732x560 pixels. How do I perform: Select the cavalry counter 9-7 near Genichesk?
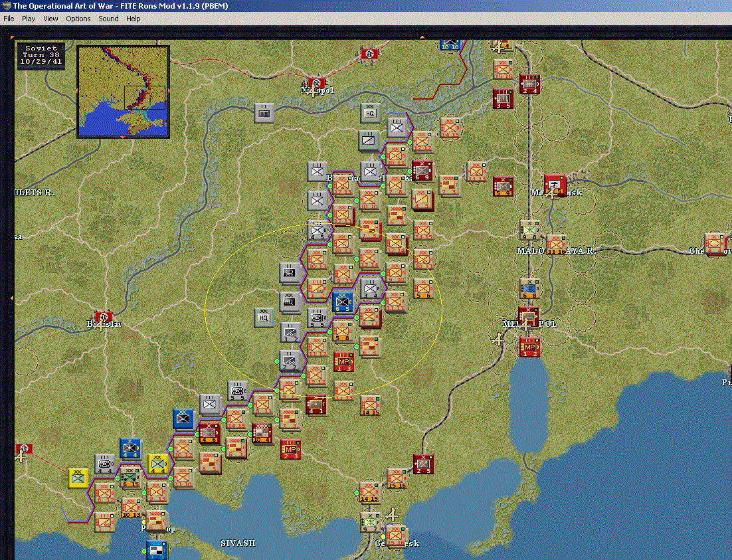[370, 522]
